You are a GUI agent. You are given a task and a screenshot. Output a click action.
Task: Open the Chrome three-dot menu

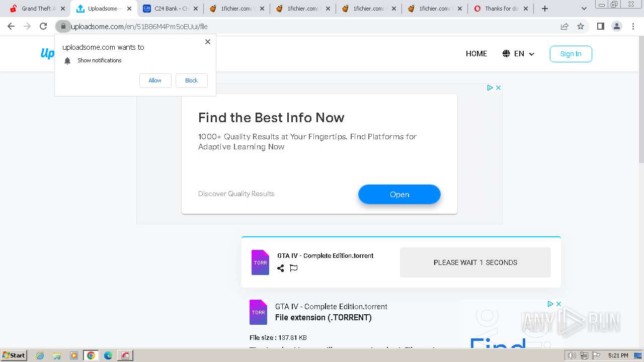coord(633,26)
